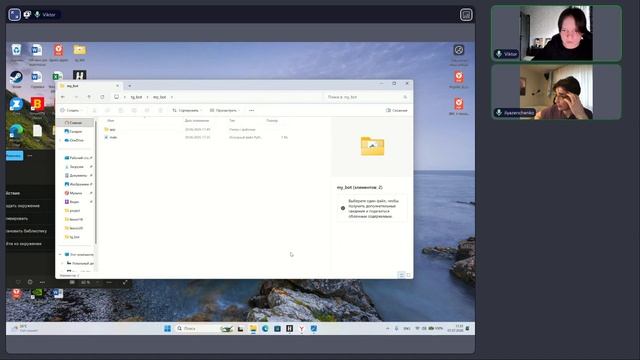Viewport: 640px width, 360px height.
Task: Switch to large icons view at Explorer bottom right
Action: click(x=408, y=275)
